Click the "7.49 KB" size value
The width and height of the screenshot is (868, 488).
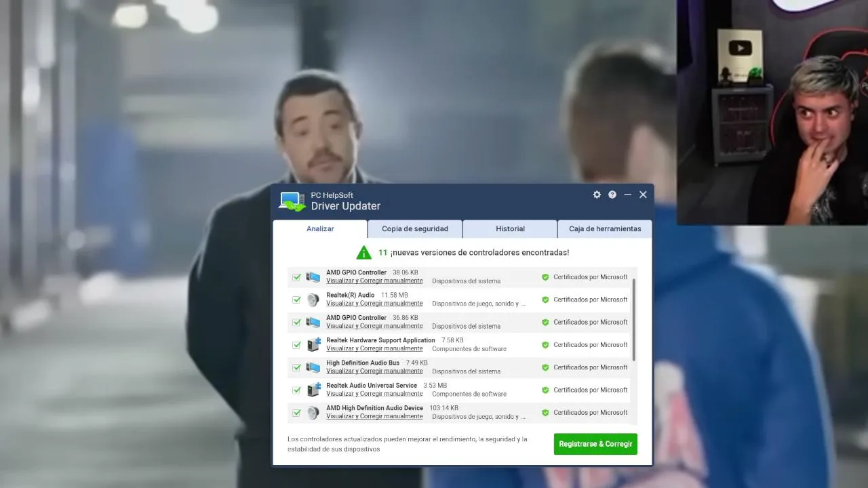pyautogui.click(x=417, y=363)
